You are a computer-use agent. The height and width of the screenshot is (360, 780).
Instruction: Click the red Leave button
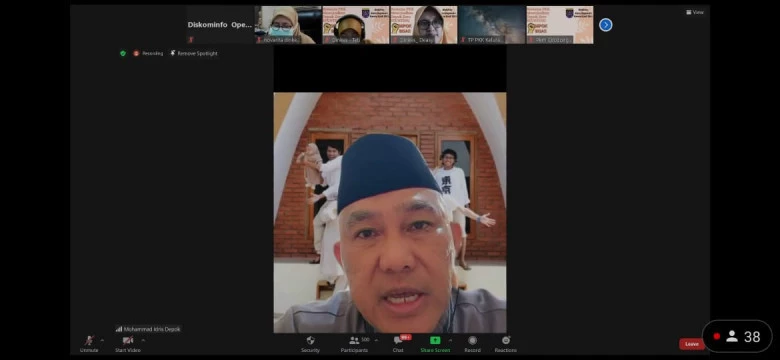click(x=692, y=344)
